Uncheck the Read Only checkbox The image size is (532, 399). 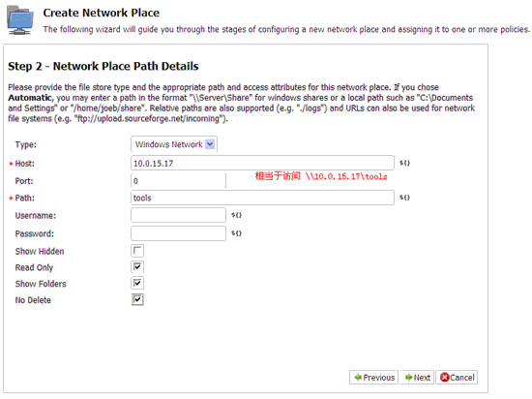pyautogui.click(x=137, y=267)
